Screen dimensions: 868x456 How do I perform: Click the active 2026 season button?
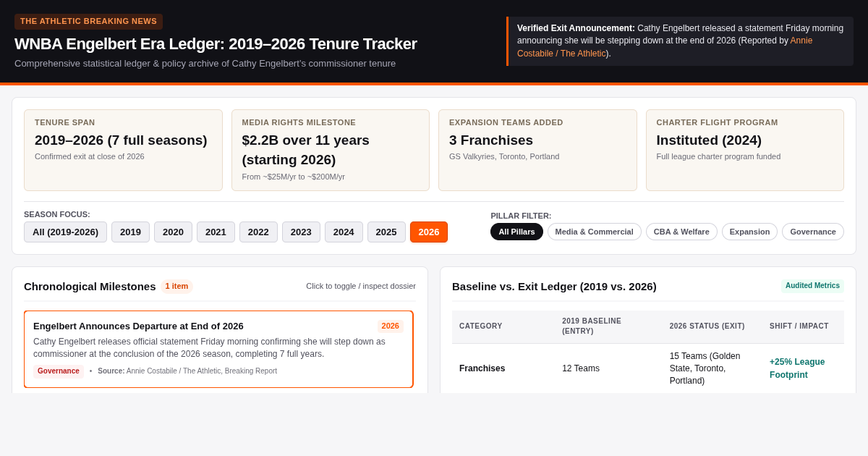(429, 232)
